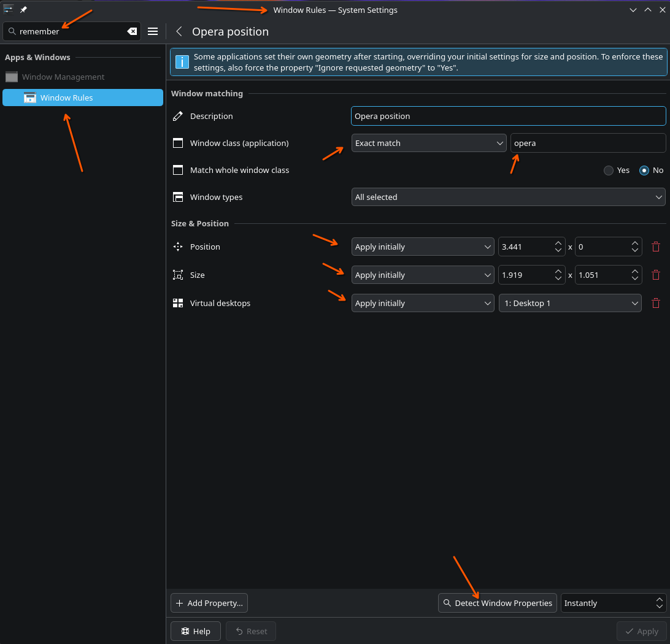
Task: Select Window Rules in the sidebar
Action: (x=83, y=98)
